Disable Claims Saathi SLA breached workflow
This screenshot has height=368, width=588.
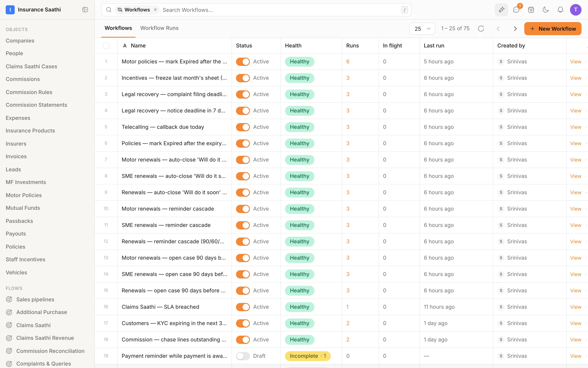pos(243,307)
